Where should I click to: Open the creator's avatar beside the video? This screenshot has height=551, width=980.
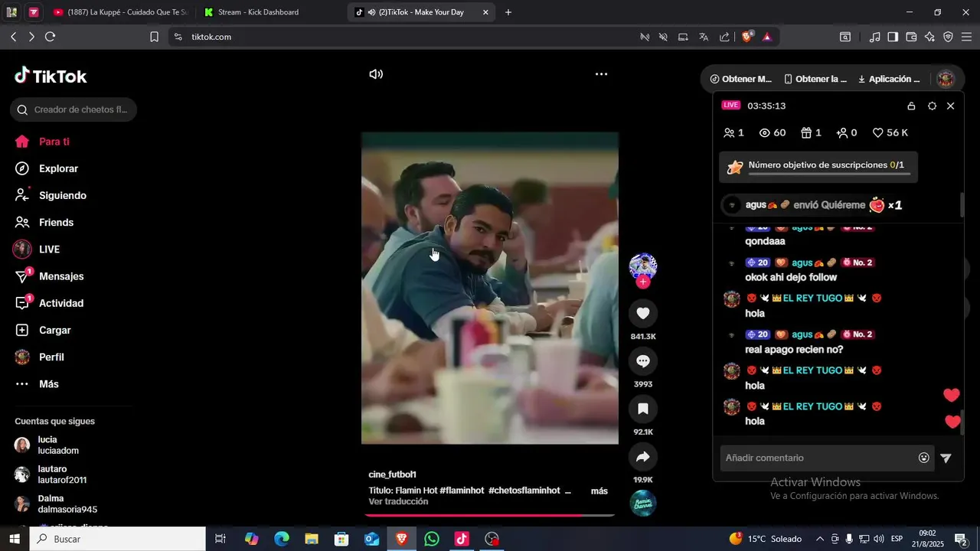click(643, 266)
